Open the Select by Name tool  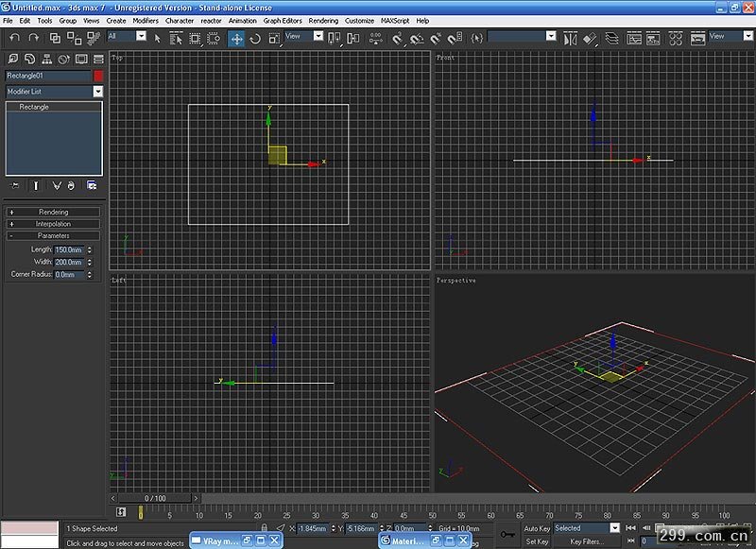click(176, 39)
